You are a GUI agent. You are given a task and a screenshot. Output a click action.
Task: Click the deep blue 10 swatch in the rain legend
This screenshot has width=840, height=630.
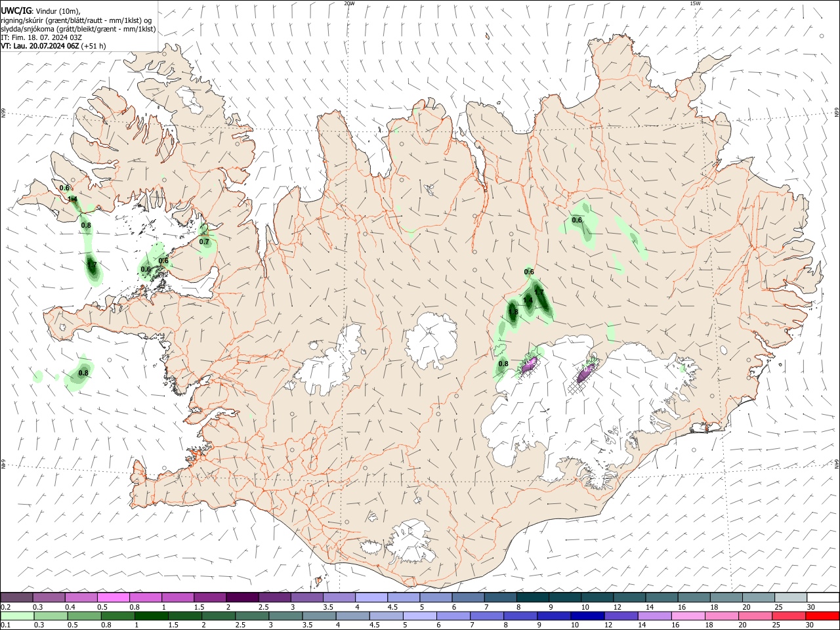point(587,616)
